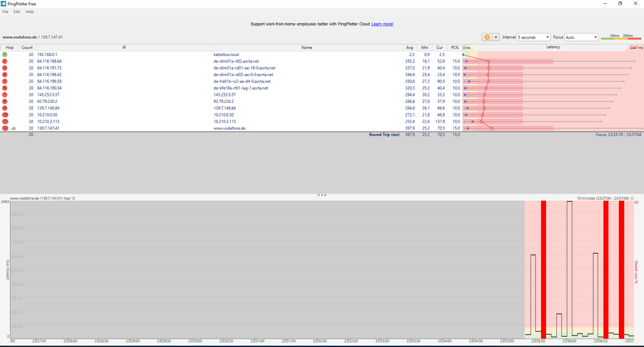This screenshot has height=347, width=644.
Task: Click www.vodafone.de in the Name column
Action: (x=229, y=128)
